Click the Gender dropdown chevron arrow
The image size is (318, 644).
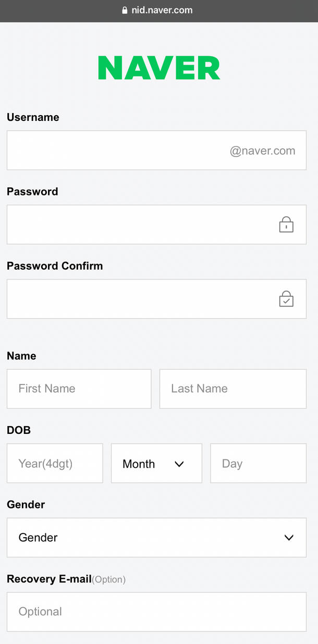pos(289,538)
